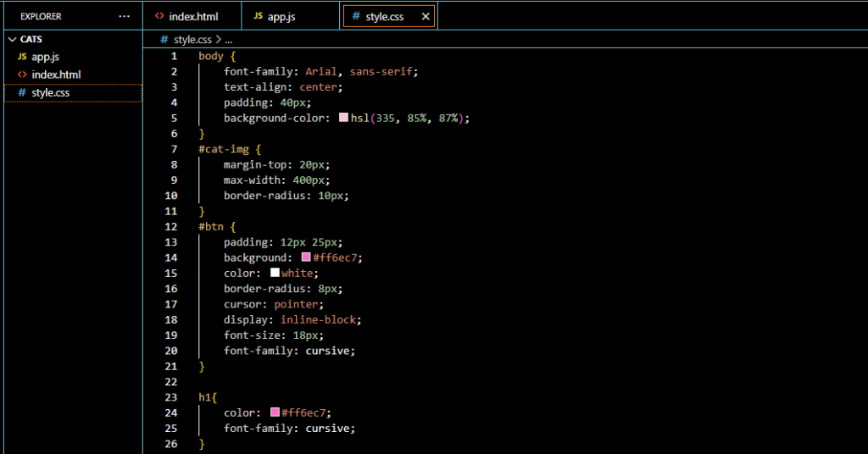Open Explorer more actions ellipsis menu
The image size is (868, 454).
tap(125, 16)
